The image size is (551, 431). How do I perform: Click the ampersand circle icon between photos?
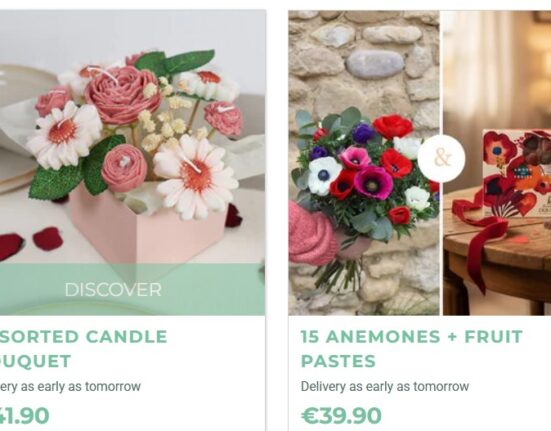pyautogui.click(x=442, y=158)
